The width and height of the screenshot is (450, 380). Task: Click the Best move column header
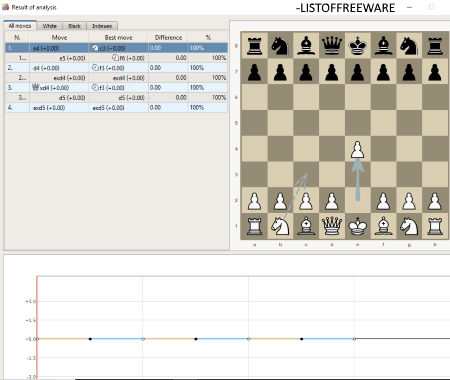tap(118, 38)
